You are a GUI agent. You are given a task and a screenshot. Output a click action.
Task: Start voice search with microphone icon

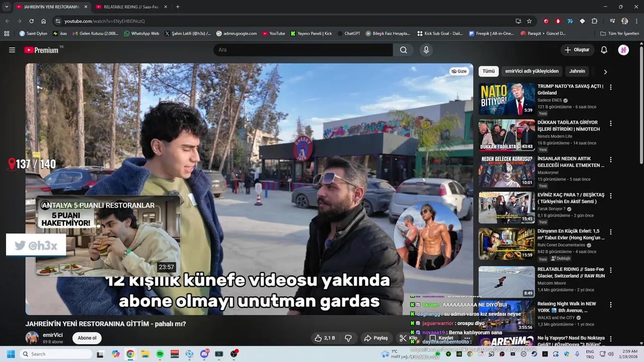[426, 50]
